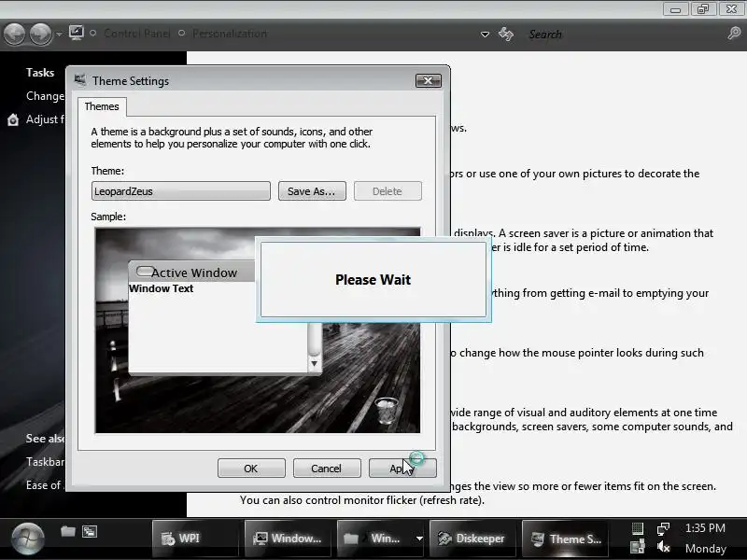Click the switch windows Quick Launch icon
Screen dimensions: 747x560
[x=90, y=531]
